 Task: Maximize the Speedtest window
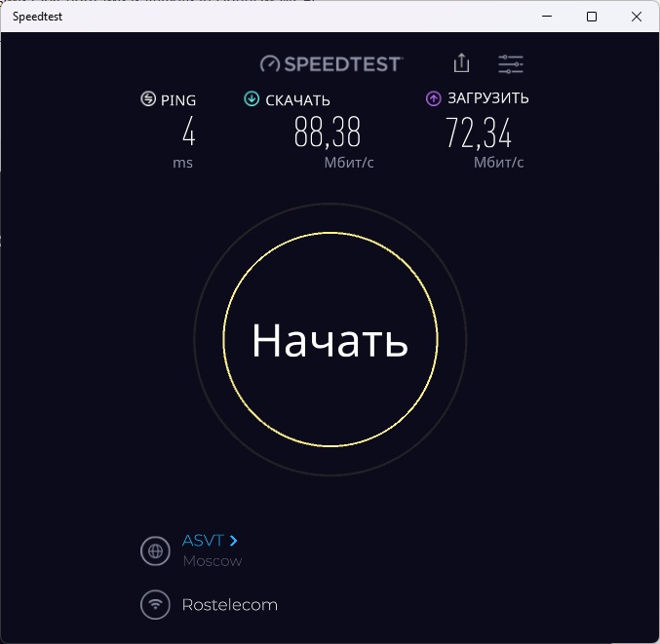point(592,17)
